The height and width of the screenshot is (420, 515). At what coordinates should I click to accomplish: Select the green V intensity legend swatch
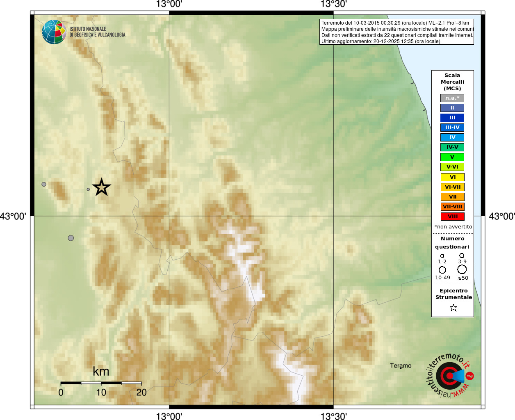pos(452,157)
